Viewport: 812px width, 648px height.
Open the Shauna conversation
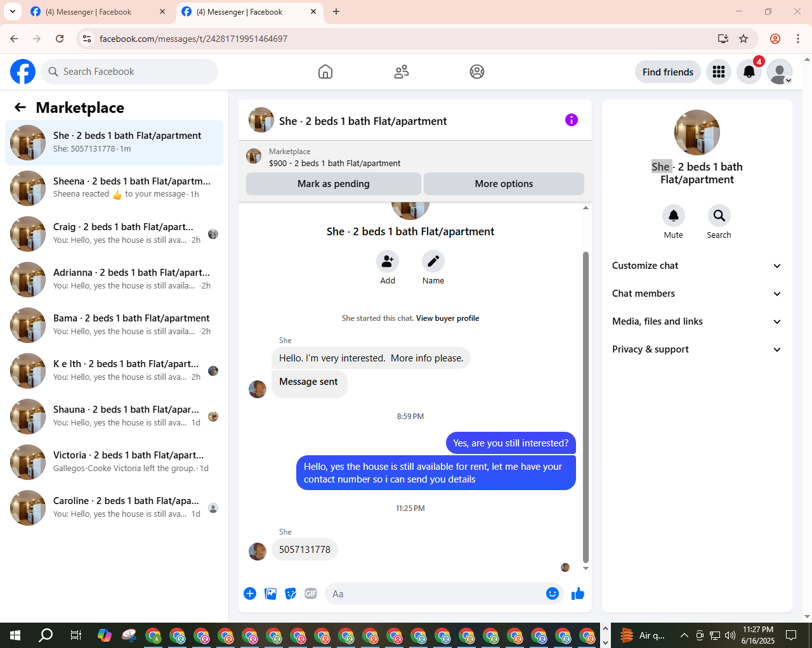pos(114,417)
